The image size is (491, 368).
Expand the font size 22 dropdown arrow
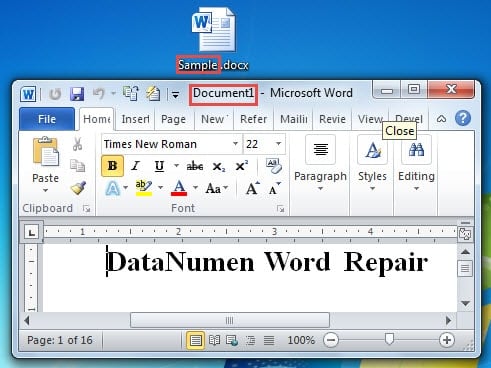278,144
